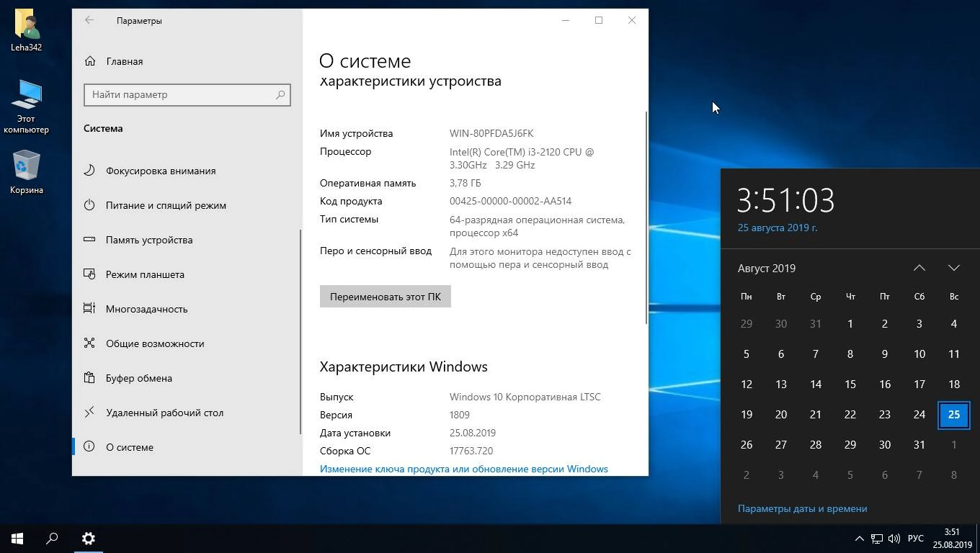Click the date 25 августа 2019 г. link
The height and width of the screenshot is (553, 980).
pyautogui.click(x=778, y=228)
